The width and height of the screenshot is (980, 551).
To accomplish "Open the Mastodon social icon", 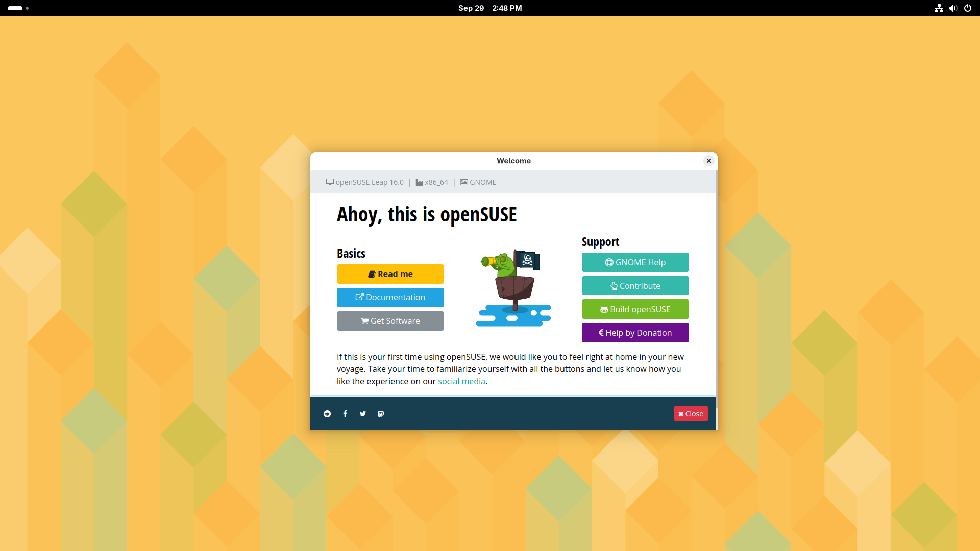I will tap(381, 414).
